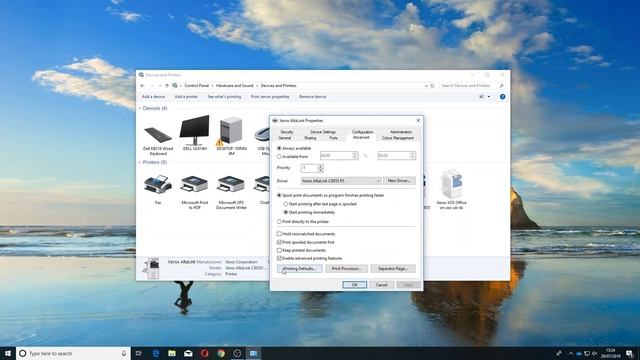The width and height of the screenshot is (640, 360).
Task: Confirm the dialog with OK
Action: 354,284
